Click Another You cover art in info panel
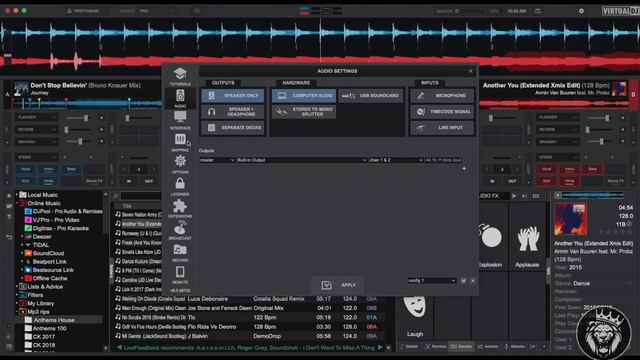 [570, 220]
